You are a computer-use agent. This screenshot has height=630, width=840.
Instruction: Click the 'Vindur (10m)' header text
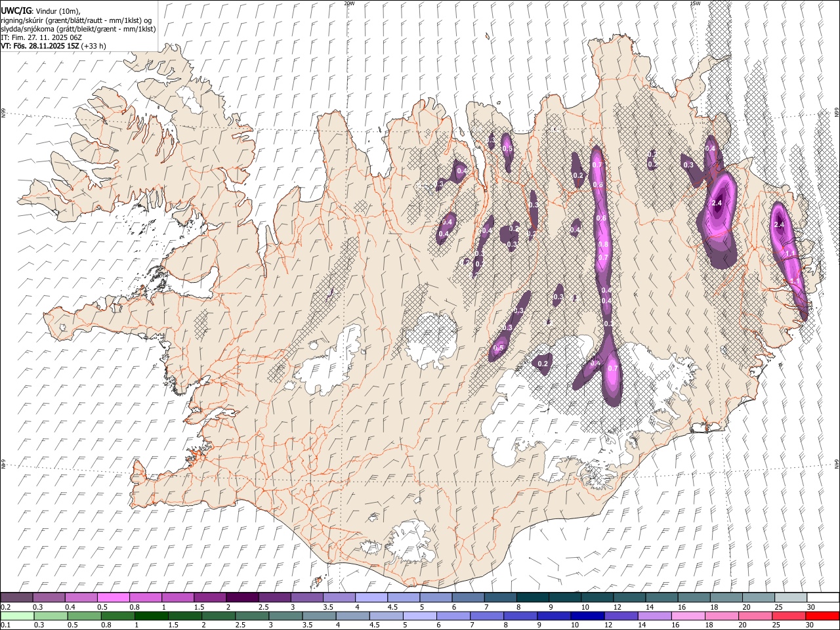point(57,11)
